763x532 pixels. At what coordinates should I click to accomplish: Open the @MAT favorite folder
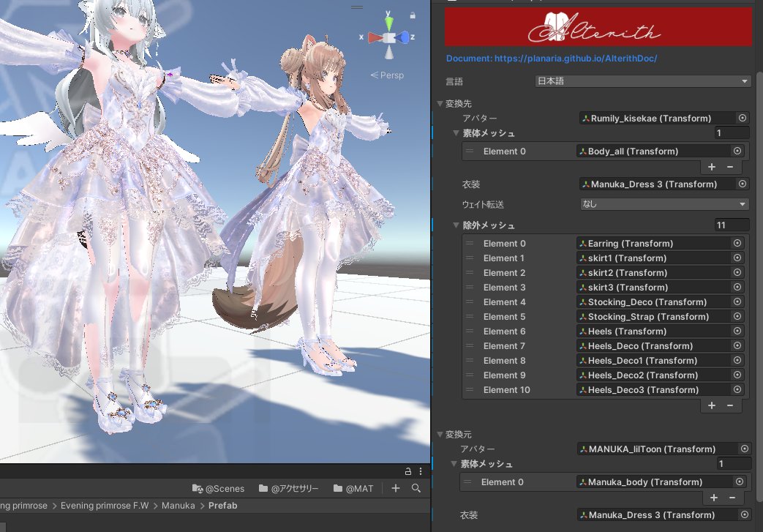coord(353,488)
